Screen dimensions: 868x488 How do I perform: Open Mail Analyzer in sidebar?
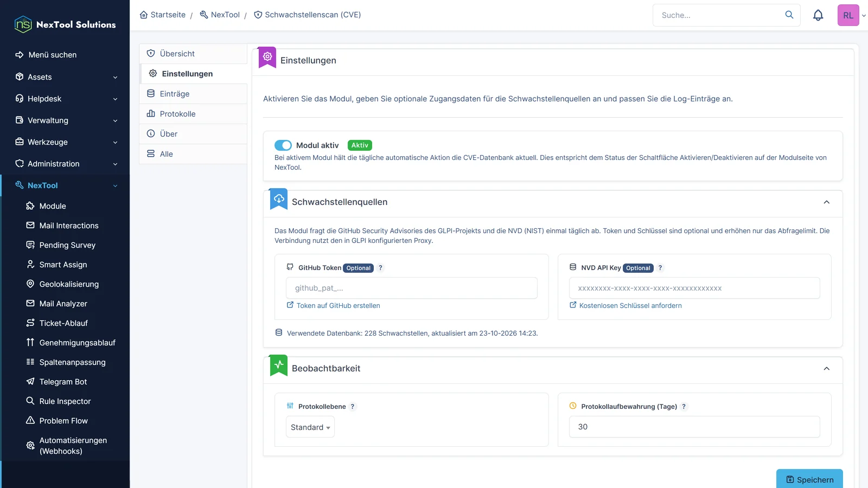click(63, 304)
